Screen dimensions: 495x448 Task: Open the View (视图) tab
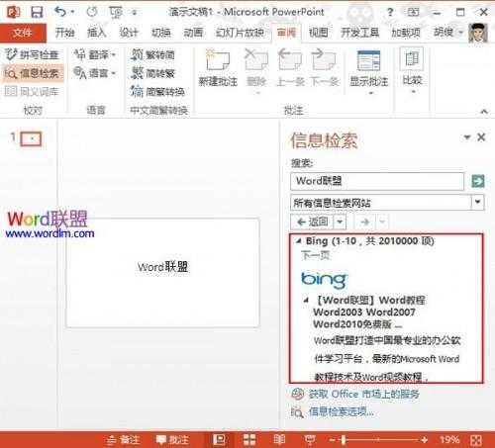[x=318, y=33]
